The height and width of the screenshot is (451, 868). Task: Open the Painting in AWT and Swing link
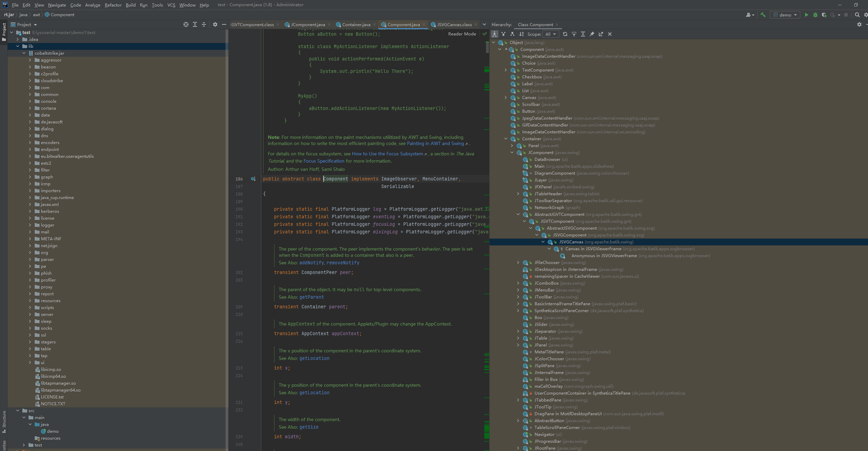point(435,143)
